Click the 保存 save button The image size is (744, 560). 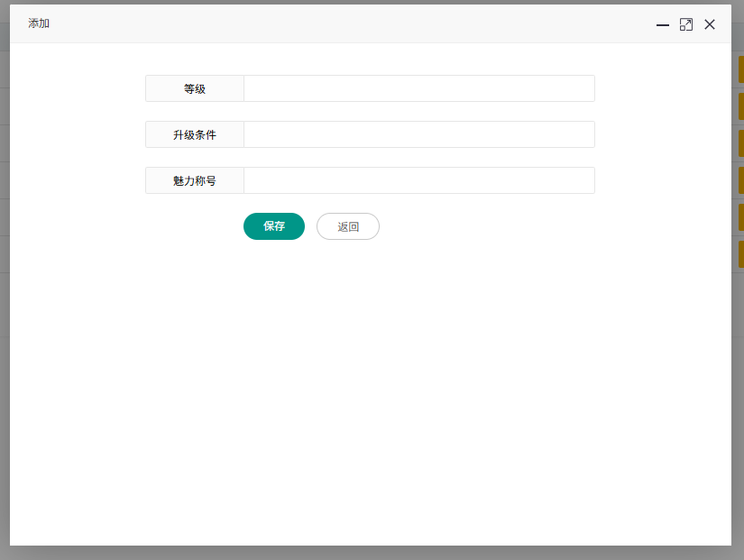[x=274, y=226]
